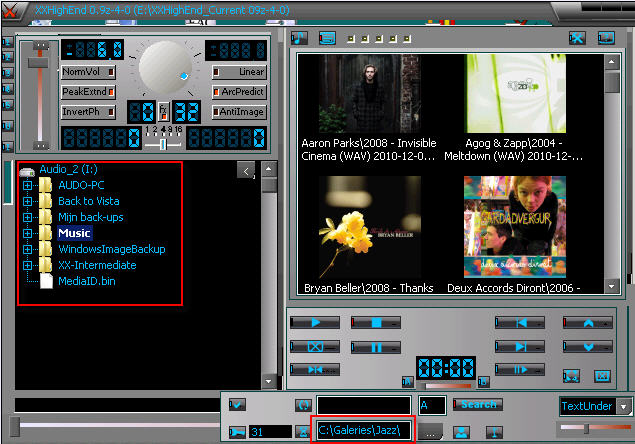Open the TextUnder dropdown
Image resolution: width=635 pixels, height=444 pixels.
624,406
